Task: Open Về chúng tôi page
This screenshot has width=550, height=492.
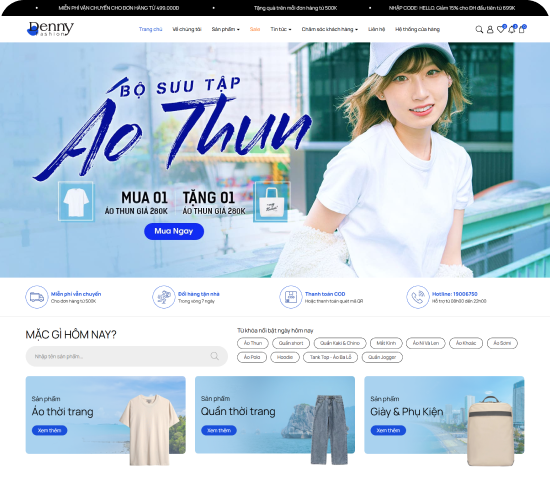Action: click(187, 29)
